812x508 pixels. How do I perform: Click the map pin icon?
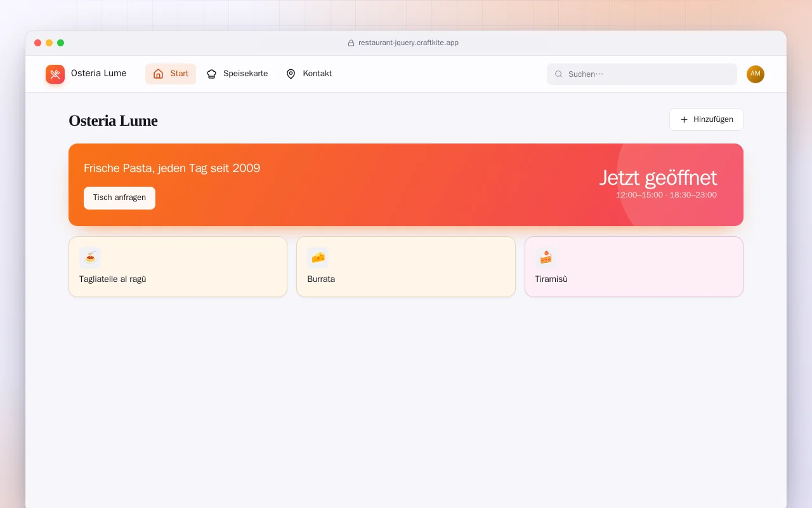coord(291,74)
